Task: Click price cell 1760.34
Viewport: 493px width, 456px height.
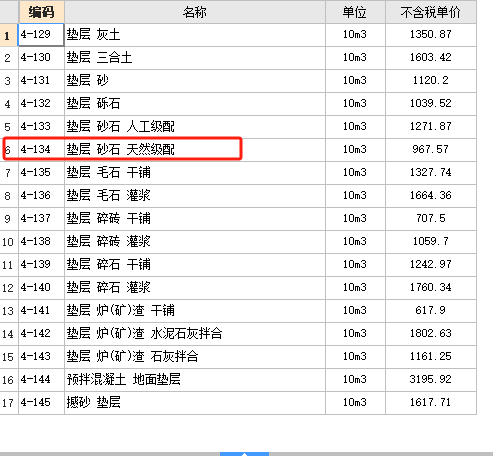Action: 431,288
